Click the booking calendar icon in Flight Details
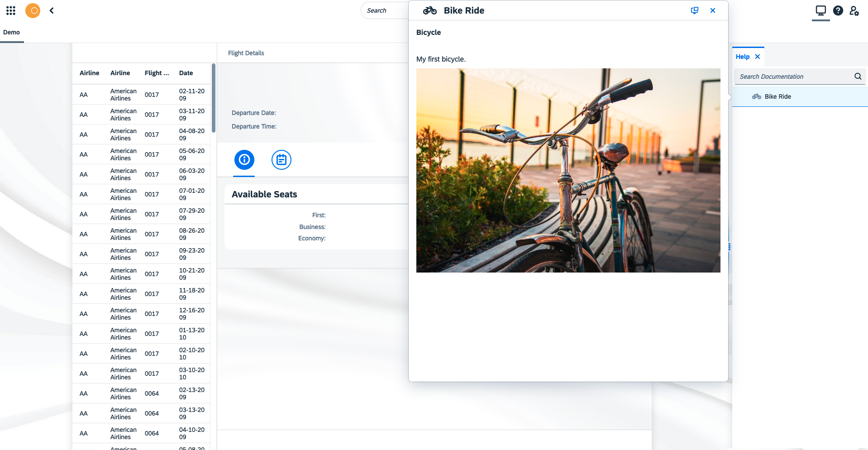The height and width of the screenshot is (450, 868). (281, 160)
